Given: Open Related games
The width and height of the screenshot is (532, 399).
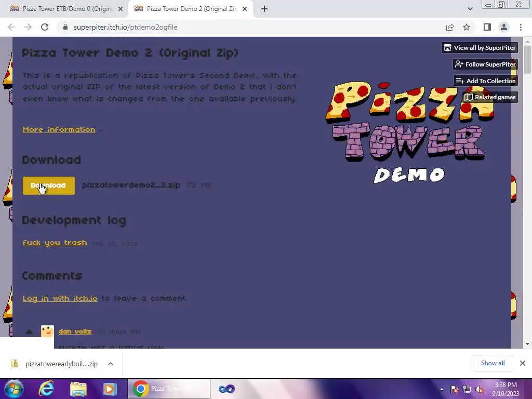Looking at the screenshot, I should click(x=490, y=97).
